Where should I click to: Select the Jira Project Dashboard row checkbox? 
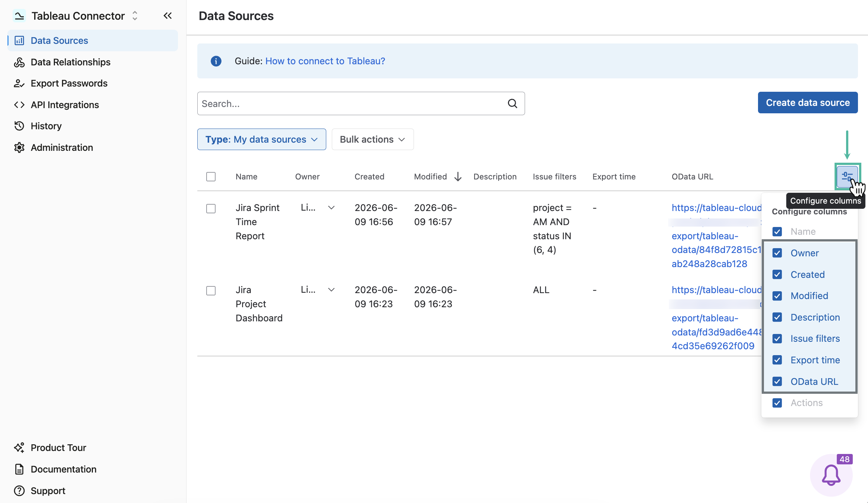click(x=211, y=291)
